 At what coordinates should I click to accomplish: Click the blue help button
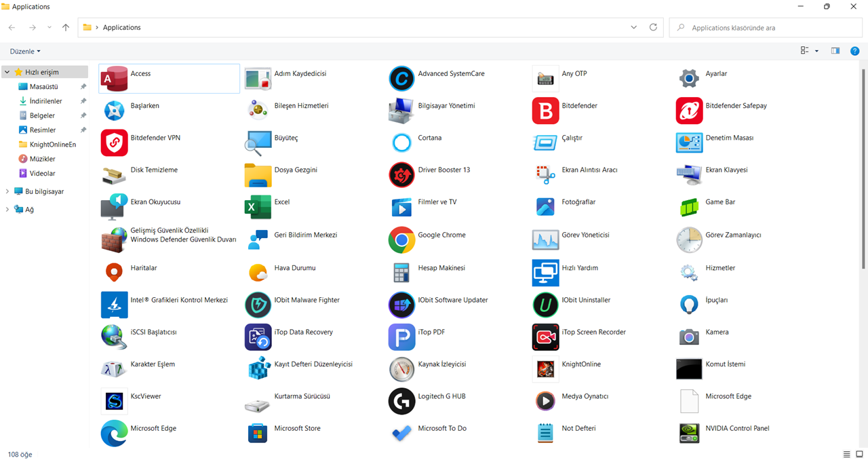coord(854,50)
